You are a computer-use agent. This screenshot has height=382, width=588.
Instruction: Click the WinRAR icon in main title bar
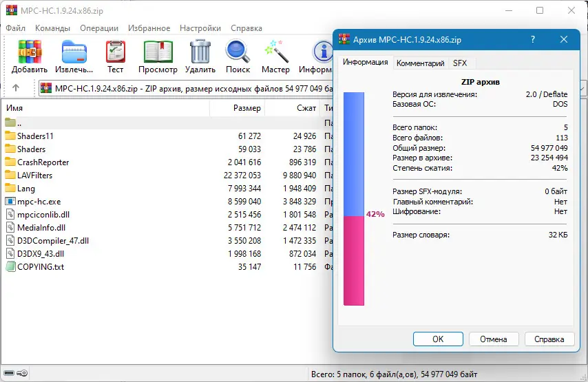pyautogui.click(x=12, y=10)
